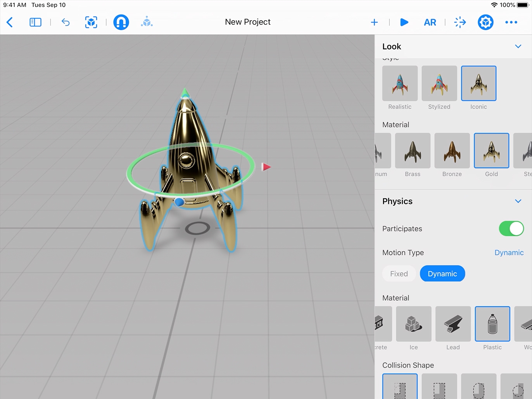Open the behaviors arrow icon
532x399 pixels.
(x=460, y=22)
